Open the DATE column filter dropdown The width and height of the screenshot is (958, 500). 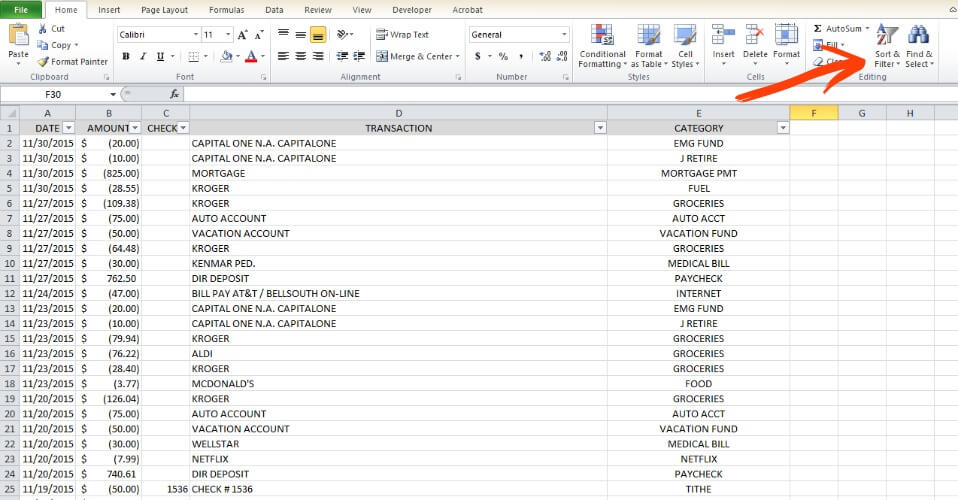68,128
